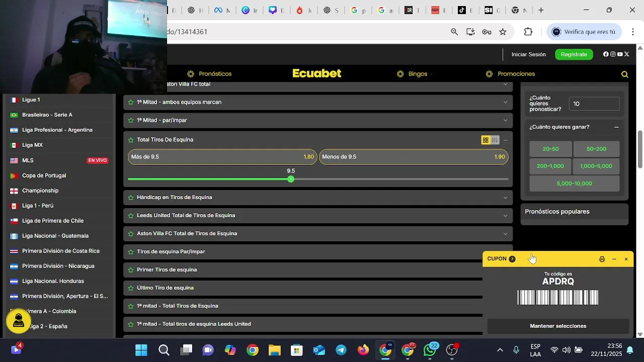The width and height of the screenshot is (644, 362).
Task: Open Ecuabet's YouTube icon link
Action: point(620,54)
